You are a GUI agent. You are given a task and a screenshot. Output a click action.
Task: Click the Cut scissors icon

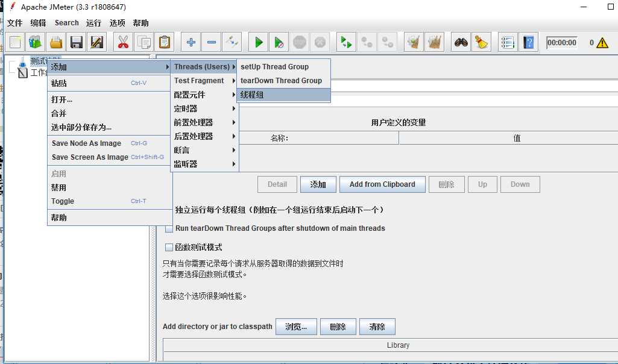coord(124,42)
